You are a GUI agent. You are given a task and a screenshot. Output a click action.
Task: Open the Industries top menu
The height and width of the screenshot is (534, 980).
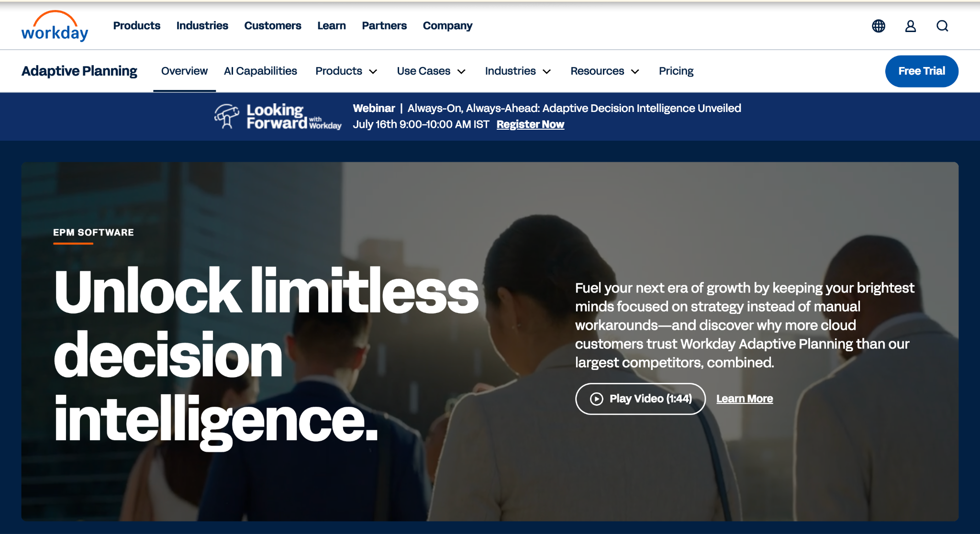pyautogui.click(x=202, y=25)
